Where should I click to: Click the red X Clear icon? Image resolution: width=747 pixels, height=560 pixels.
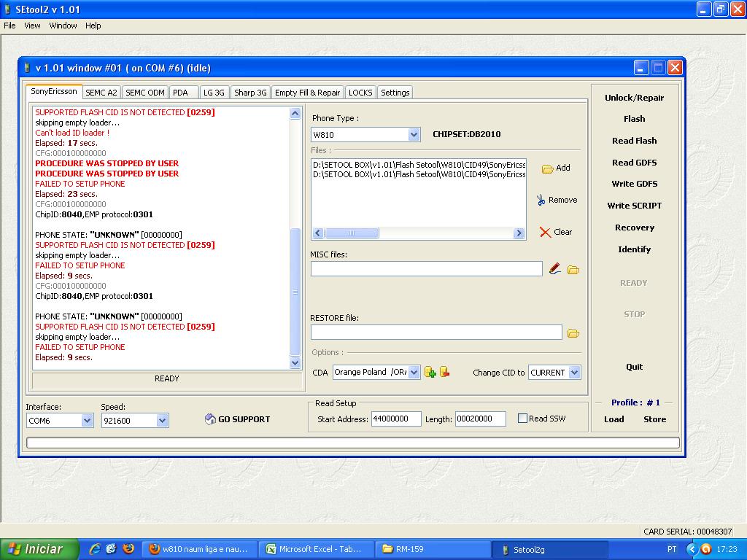coord(545,232)
